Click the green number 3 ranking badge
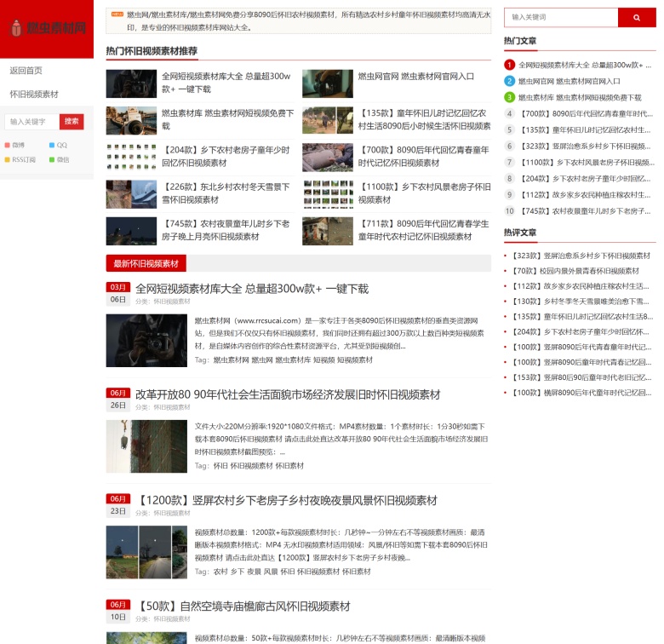 (509, 97)
